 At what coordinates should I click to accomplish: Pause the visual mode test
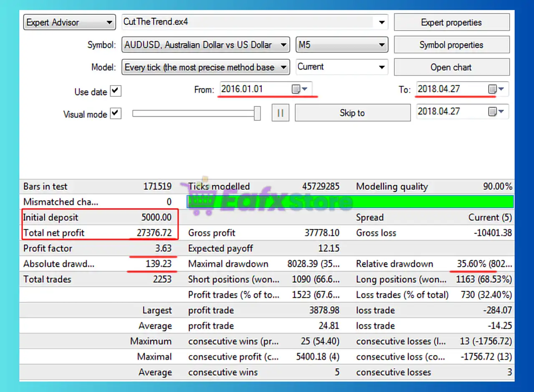(x=280, y=113)
